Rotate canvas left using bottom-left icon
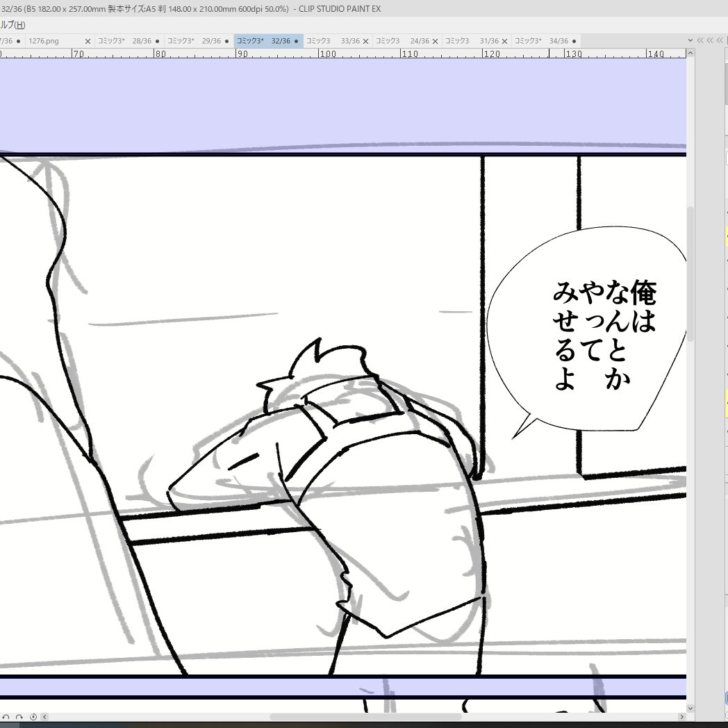728x728 pixels. tap(6, 717)
